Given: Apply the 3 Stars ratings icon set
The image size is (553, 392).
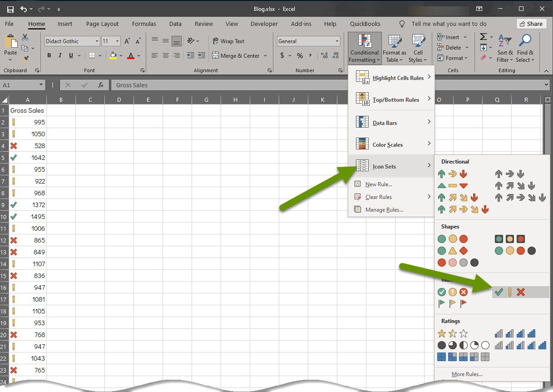Looking at the screenshot, I should 452,333.
